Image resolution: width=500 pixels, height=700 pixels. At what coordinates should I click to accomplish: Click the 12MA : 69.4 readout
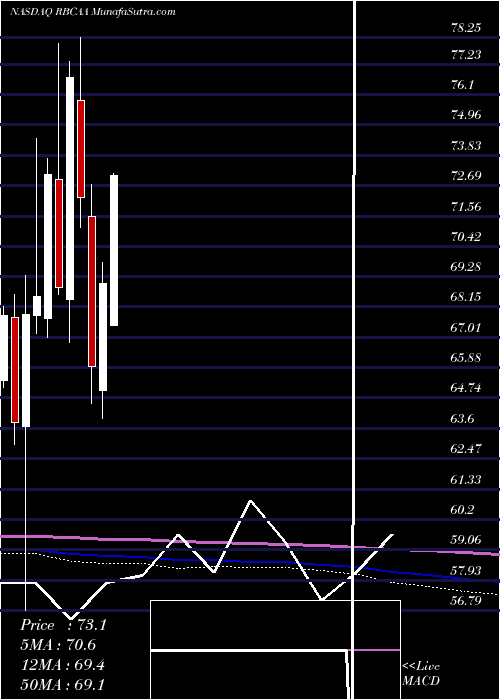click(62, 665)
